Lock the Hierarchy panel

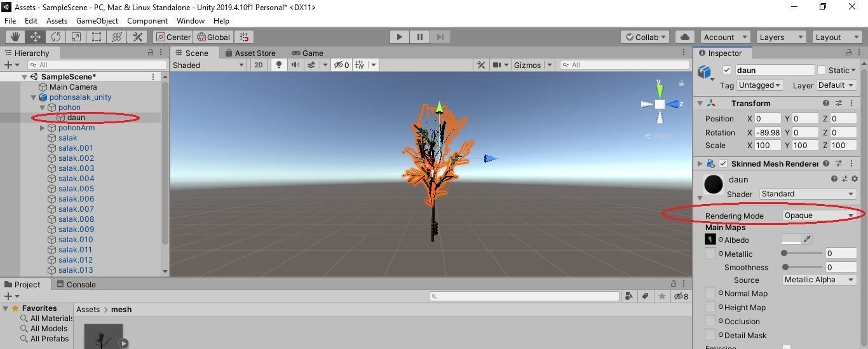click(x=151, y=53)
